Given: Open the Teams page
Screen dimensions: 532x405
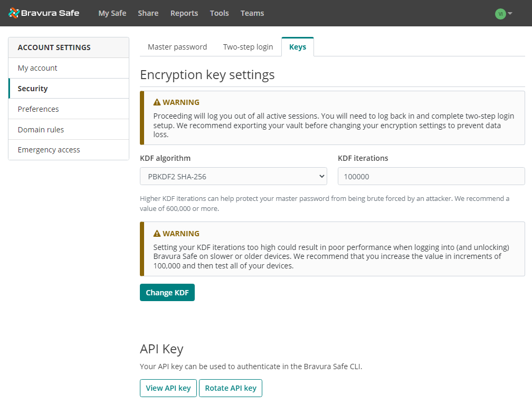Looking at the screenshot, I should click(252, 13).
